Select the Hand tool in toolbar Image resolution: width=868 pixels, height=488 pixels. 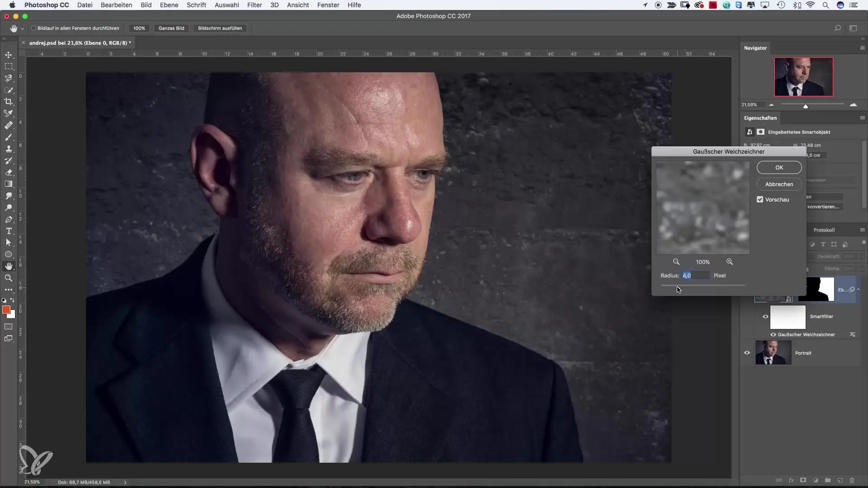click(9, 266)
